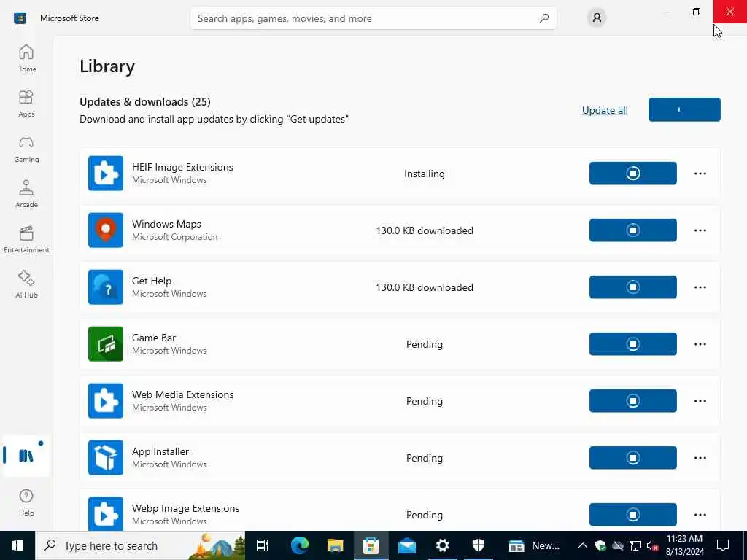The height and width of the screenshot is (560, 747).
Task: Select the Library icon in sidebar
Action: tap(26, 456)
